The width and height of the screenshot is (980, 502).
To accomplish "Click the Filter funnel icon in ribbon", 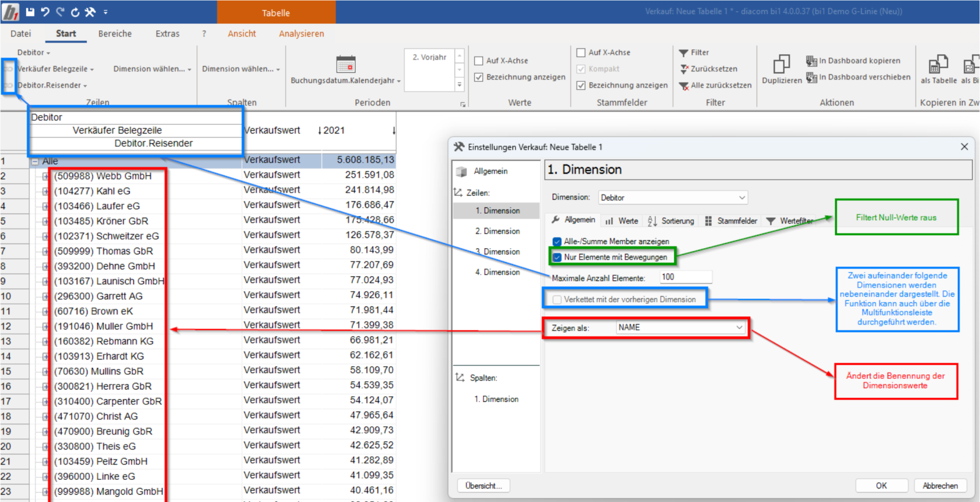I will (x=684, y=53).
